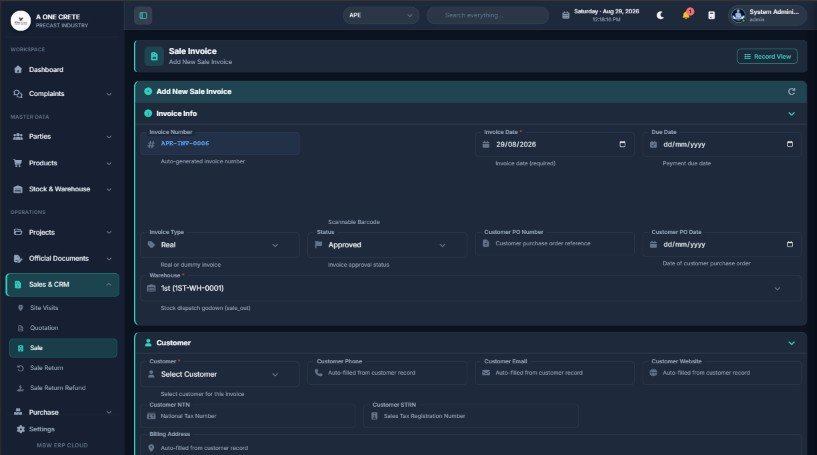Open calendar picker for Customer PO Date
Viewport: 817px width, 455px height.
(789, 244)
